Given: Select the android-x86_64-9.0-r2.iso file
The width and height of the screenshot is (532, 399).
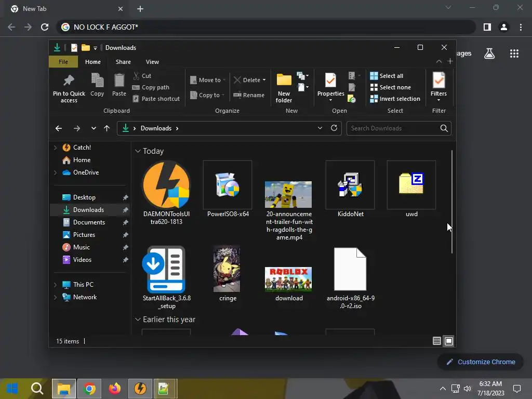Looking at the screenshot, I should pos(351,277).
